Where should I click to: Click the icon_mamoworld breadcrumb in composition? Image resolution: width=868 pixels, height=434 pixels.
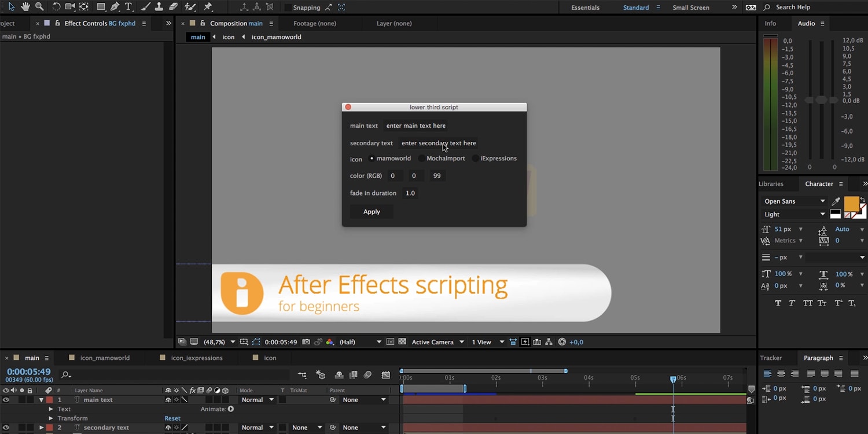tap(276, 37)
